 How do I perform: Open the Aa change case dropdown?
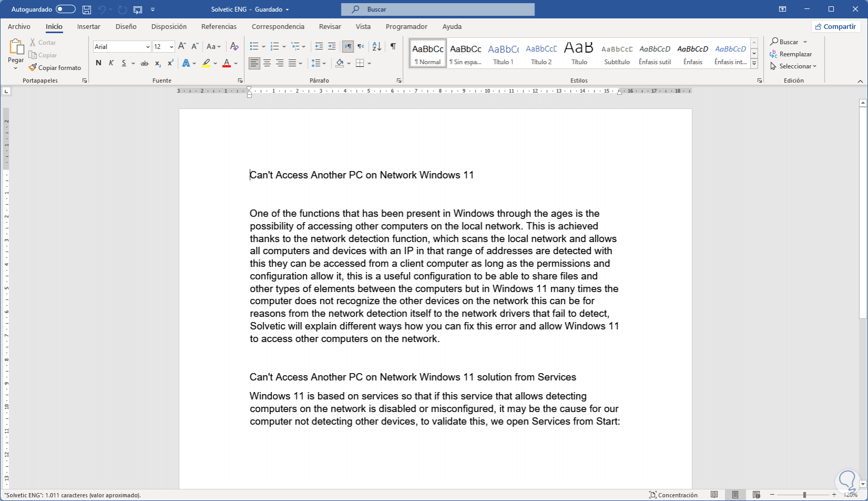(x=213, y=46)
